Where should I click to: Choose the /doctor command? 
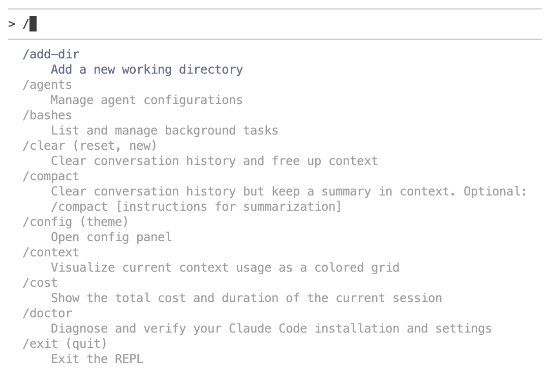click(47, 313)
